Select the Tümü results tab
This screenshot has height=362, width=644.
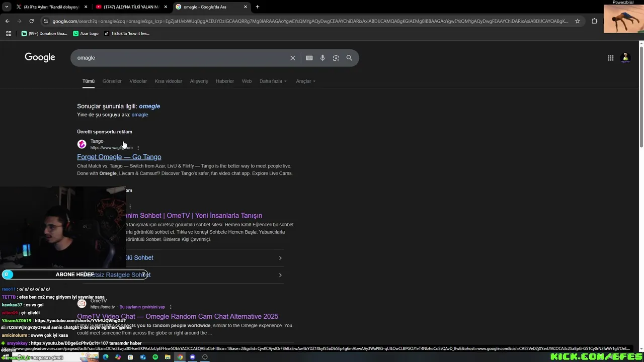tap(89, 81)
